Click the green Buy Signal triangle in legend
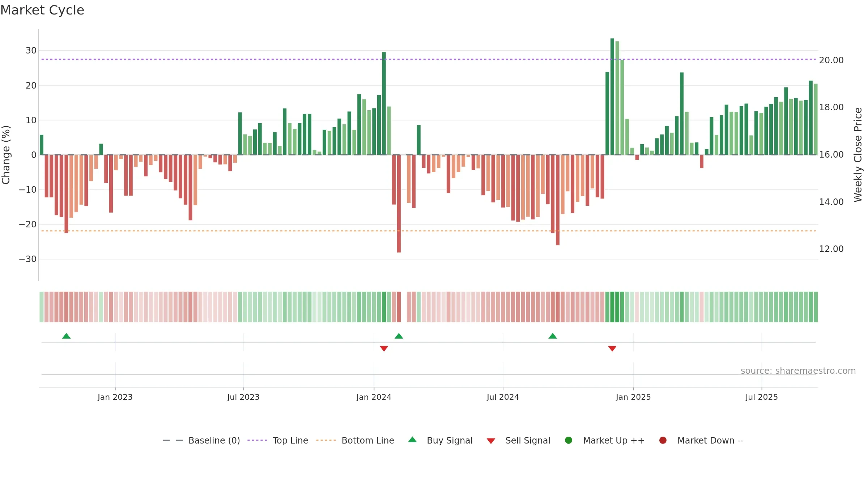Viewport: 868px width, 488px height. (412, 440)
